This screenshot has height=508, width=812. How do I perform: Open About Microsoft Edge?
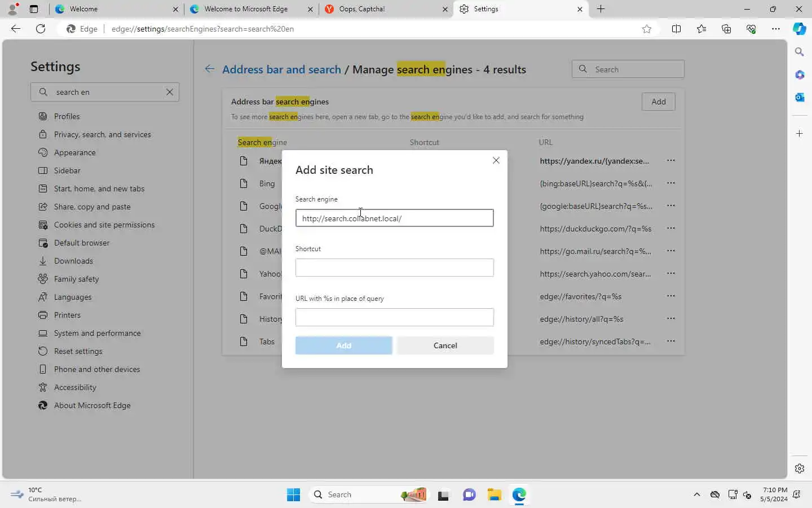click(92, 405)
